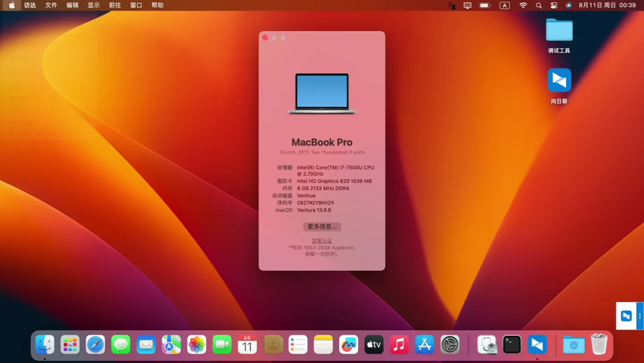Open the Launchpad
Image resolution: width=644 pixels, height=363 pixels.
point(70,344)
